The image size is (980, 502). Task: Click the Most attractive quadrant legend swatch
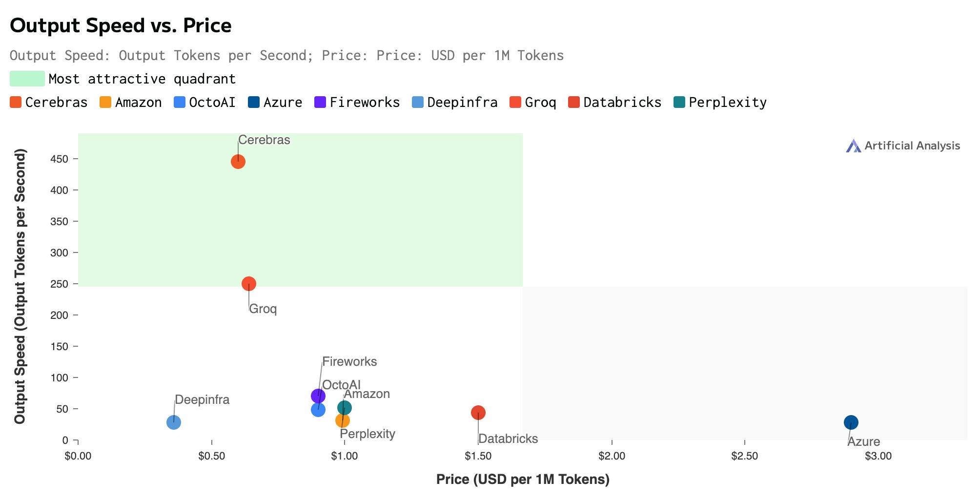coord(27,79)
